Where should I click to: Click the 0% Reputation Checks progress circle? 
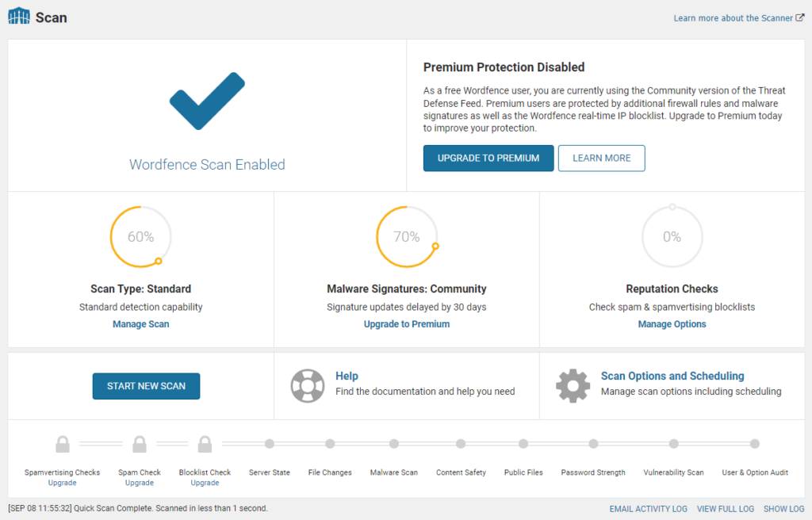click(x=672, y=237)
